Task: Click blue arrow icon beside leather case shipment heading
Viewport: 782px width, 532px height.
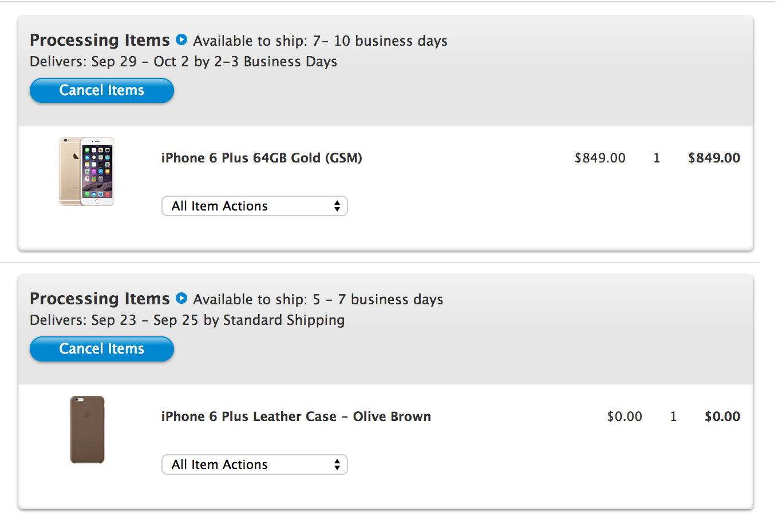Action: pyautogui.click(x=181, y=299)
